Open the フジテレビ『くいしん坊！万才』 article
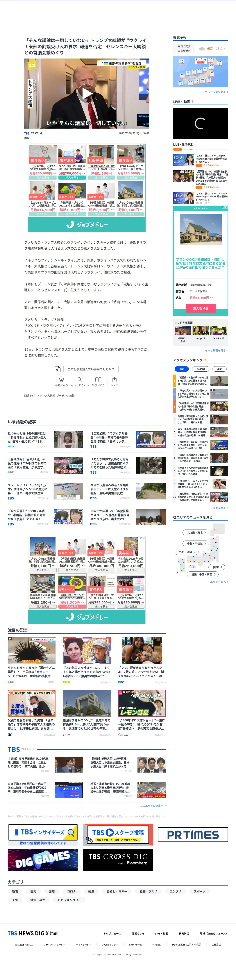Viewport: 236px width, 980px height. point(45,491)
